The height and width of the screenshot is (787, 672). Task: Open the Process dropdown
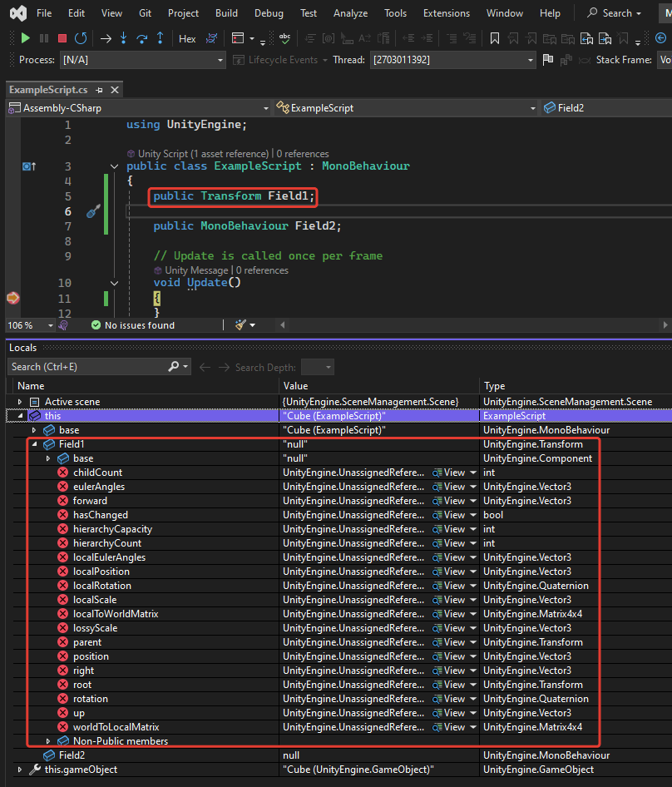click(x=220, y=60)
